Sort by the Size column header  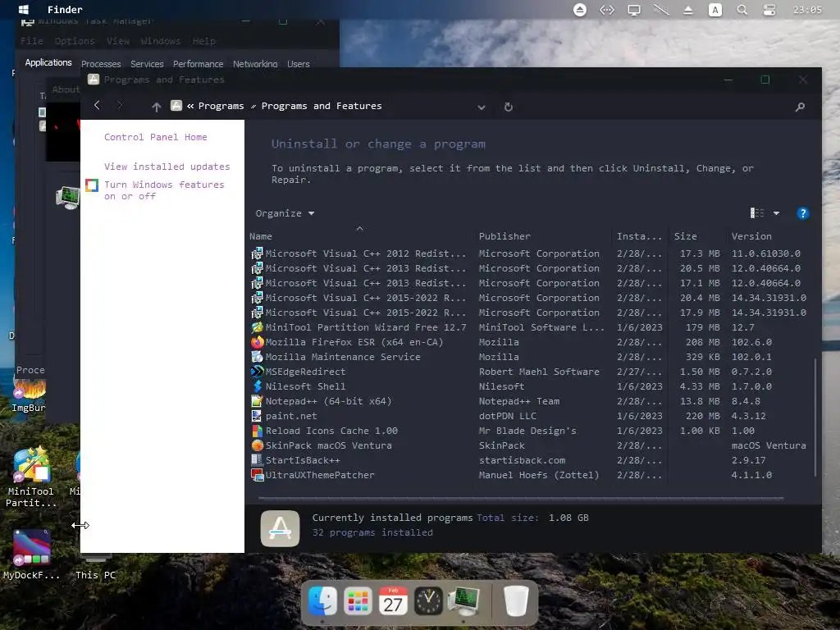698,236
